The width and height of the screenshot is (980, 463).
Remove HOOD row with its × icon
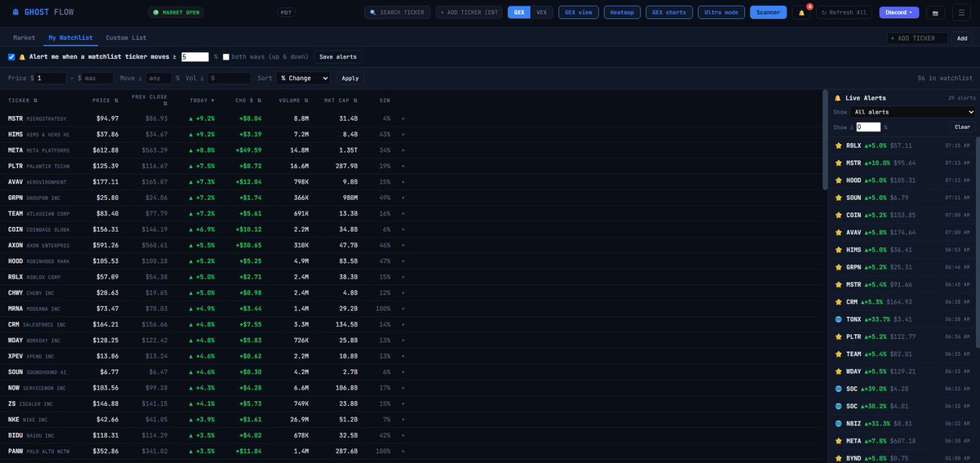point(403,261)
